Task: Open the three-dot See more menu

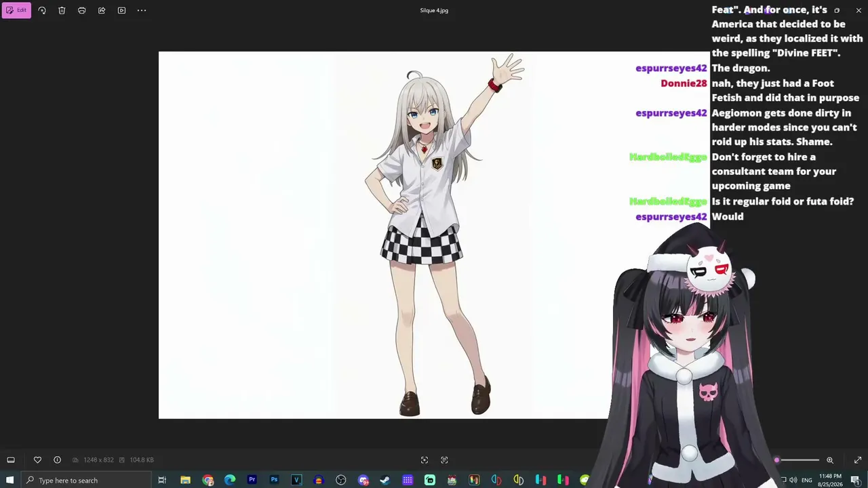Action: click(142, 10)
